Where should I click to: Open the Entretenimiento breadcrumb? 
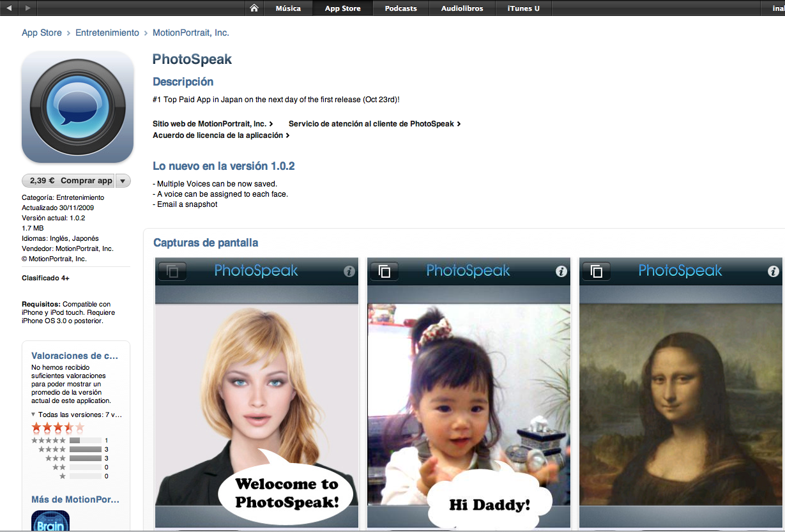coord(107,33)
